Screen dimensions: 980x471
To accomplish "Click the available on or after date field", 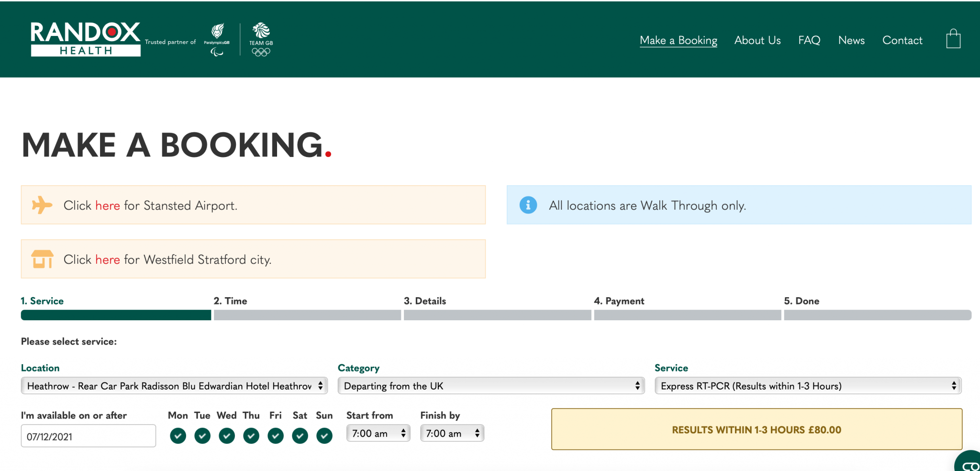I will tap(89, 436).
